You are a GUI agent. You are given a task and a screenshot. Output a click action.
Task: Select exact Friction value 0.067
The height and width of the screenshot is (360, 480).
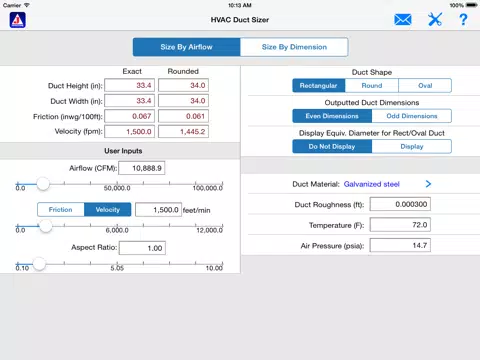130,116
